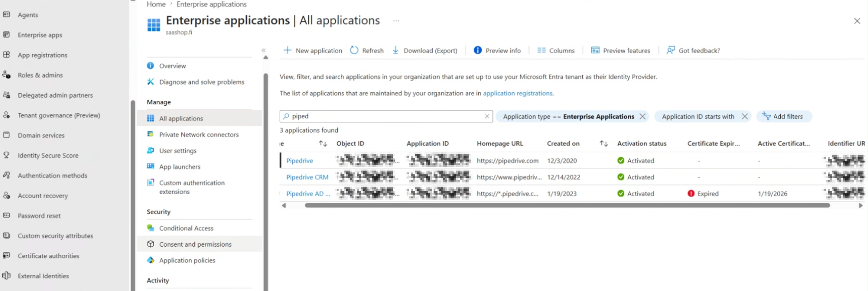This screenshot has width=868, height=291.
Task: Click the User settings icon
Action: 151,150
